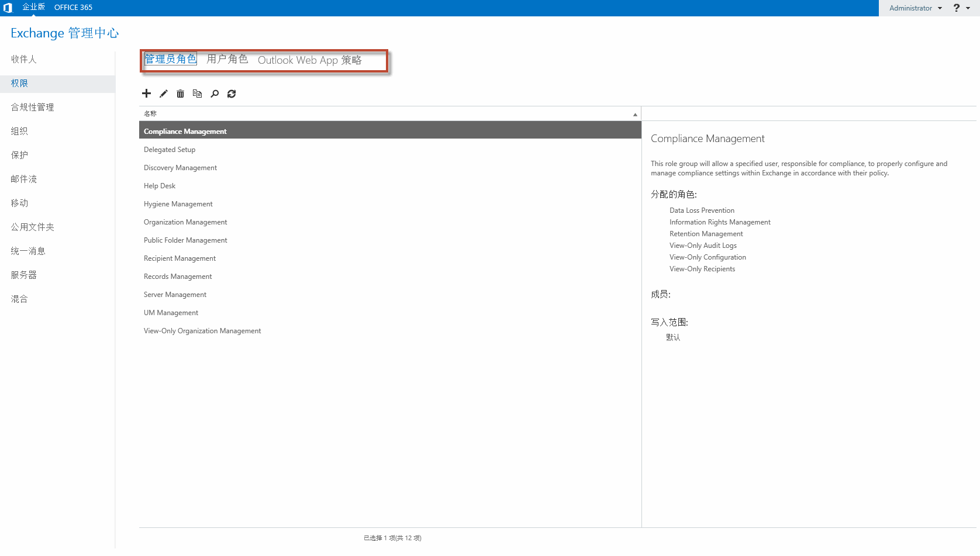Open search with magnifier icon

coord(215,94)
